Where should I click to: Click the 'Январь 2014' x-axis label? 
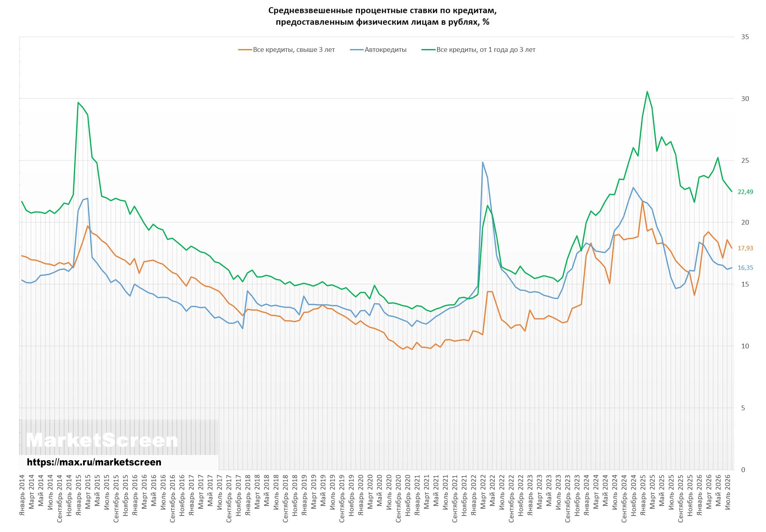tap(22, 495)
